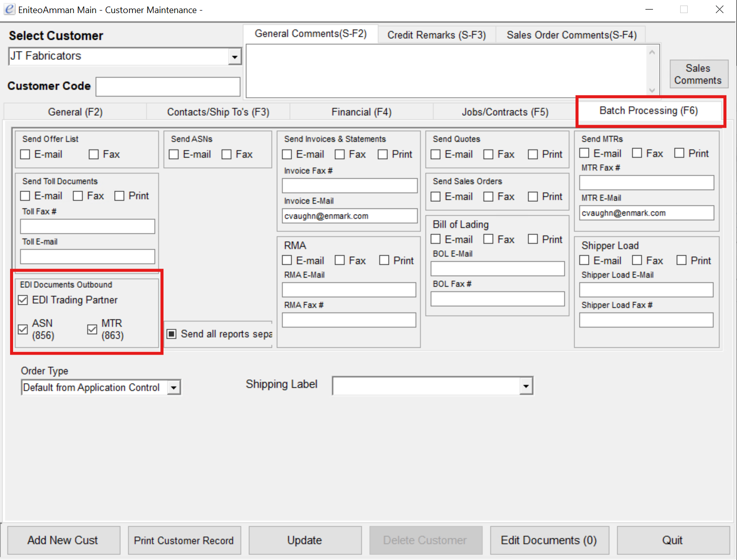737x560 pixels.
Task: Enable E-mail under Send Offer List
Action: click(25, 154)
